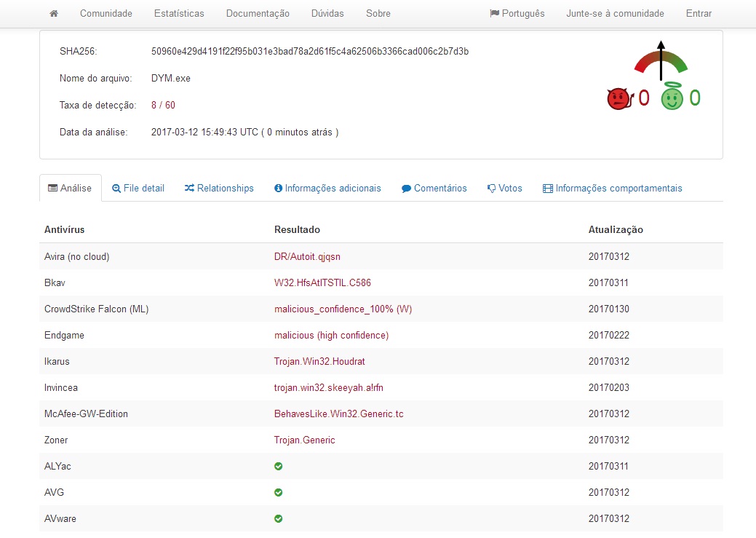Open the Comentários tab

[x=434, y=188]
